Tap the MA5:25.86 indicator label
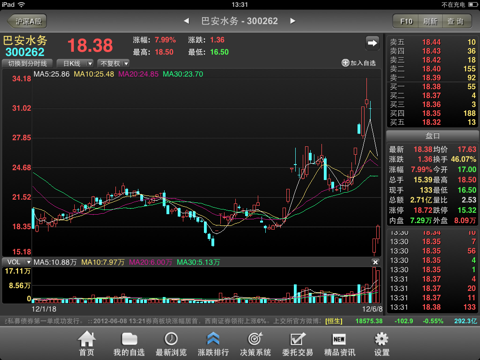Screen dimensions: 480x360 click(52, 74)
